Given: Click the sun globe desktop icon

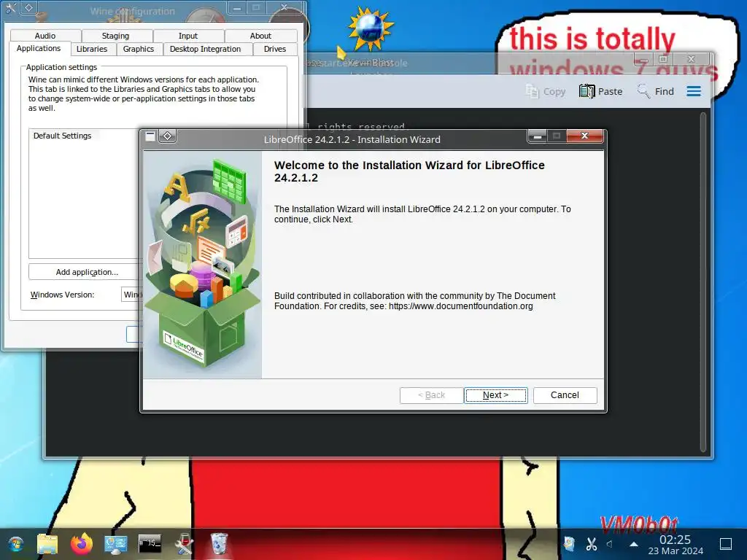Looking at the screenshot, I should [x=370, y=28].
